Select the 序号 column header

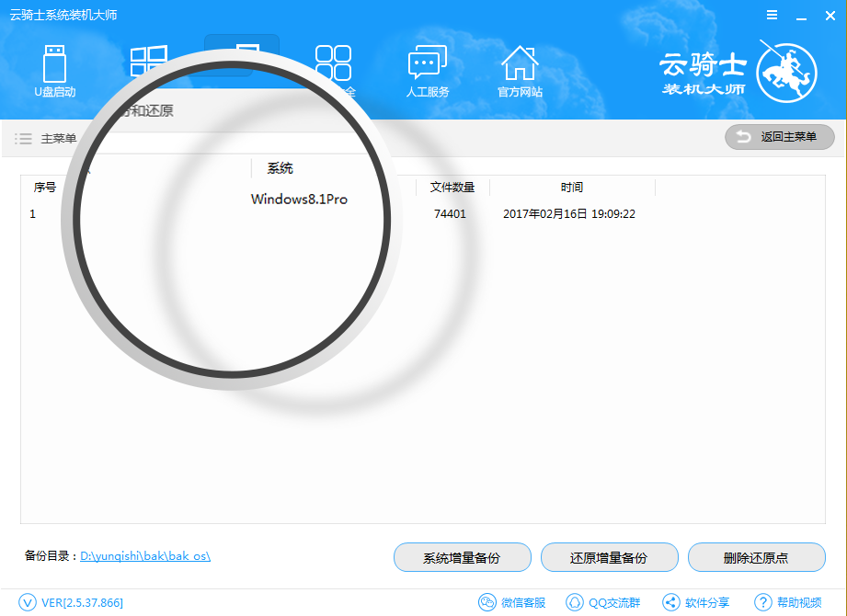(45, 188)
